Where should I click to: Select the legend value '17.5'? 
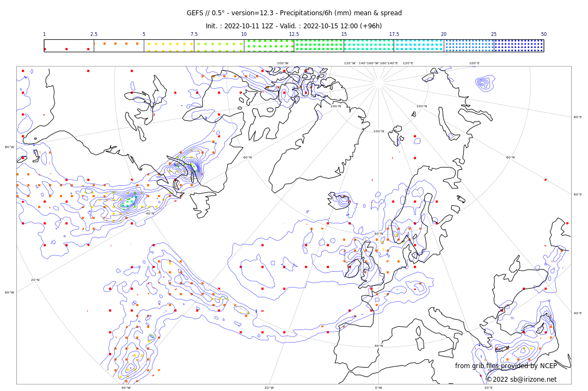tap(394, 34)
